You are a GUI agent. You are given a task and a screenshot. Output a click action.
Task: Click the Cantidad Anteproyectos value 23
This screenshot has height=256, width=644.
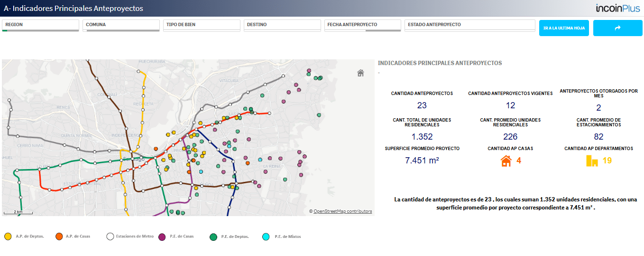click(x=422, y=106)
